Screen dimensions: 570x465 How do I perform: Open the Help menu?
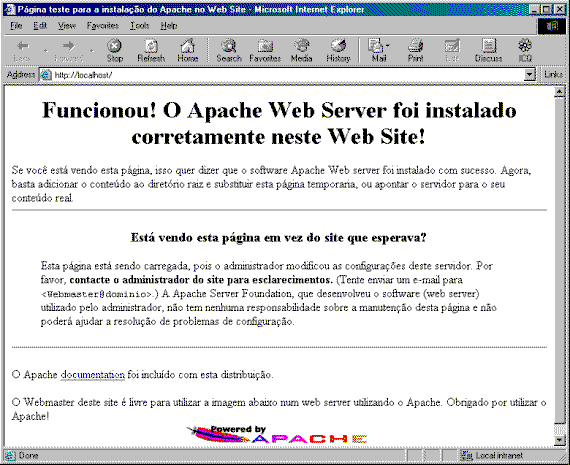(169, 26)
